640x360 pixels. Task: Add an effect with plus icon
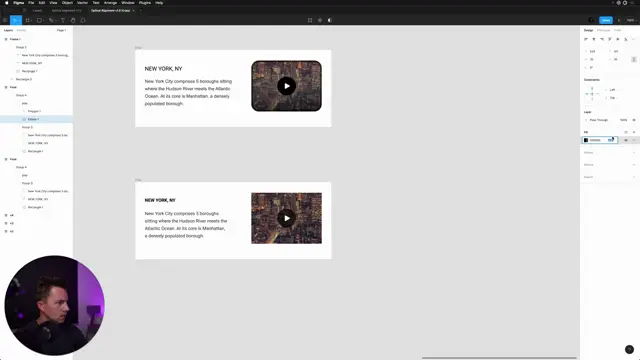634,165
